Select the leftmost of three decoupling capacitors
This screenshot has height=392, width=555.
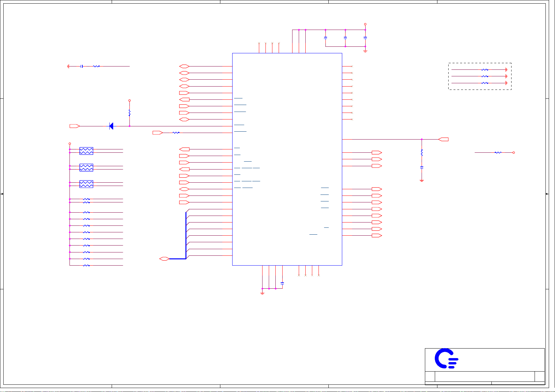(325, 38)
